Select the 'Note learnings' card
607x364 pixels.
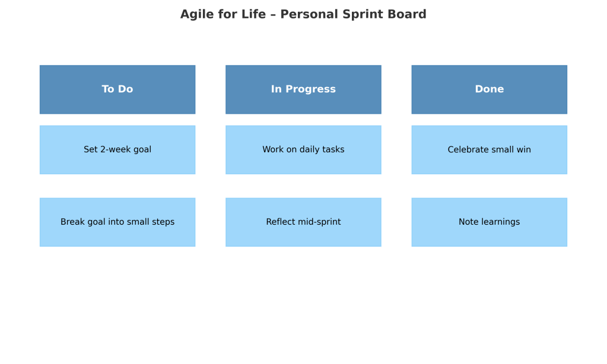point(489,222)
